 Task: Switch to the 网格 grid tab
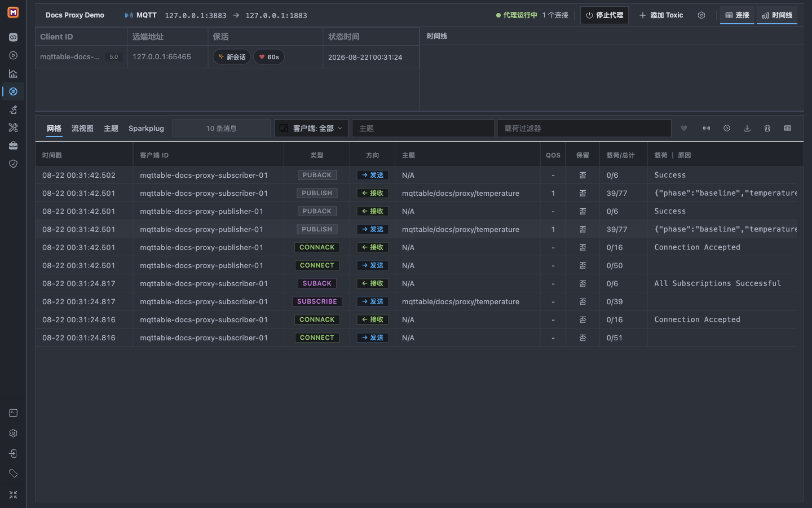(54, 128)
